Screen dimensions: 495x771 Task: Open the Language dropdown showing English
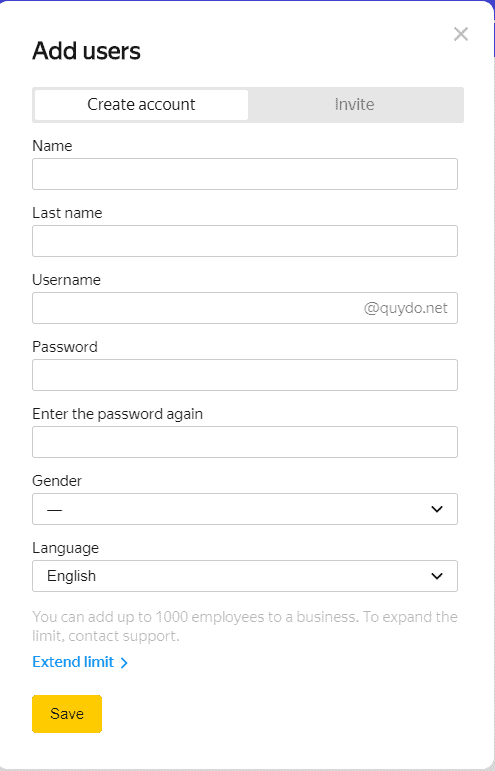(x=245, y=576)
